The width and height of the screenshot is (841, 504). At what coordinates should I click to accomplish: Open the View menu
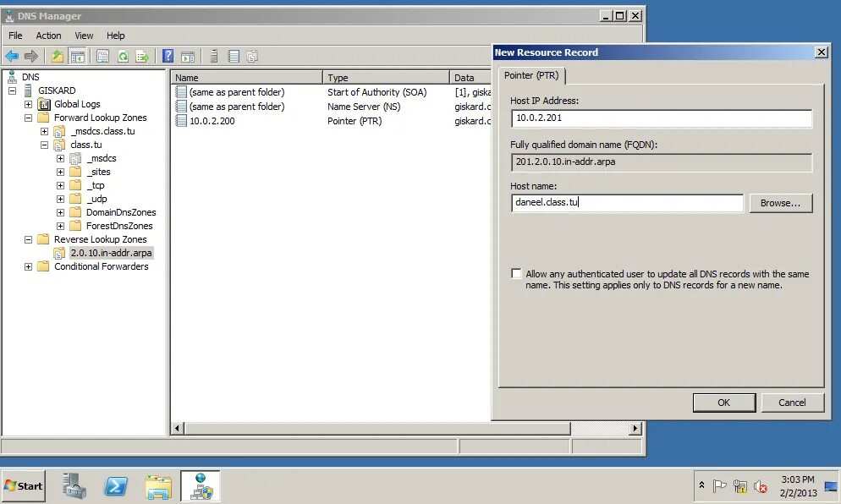84,36
